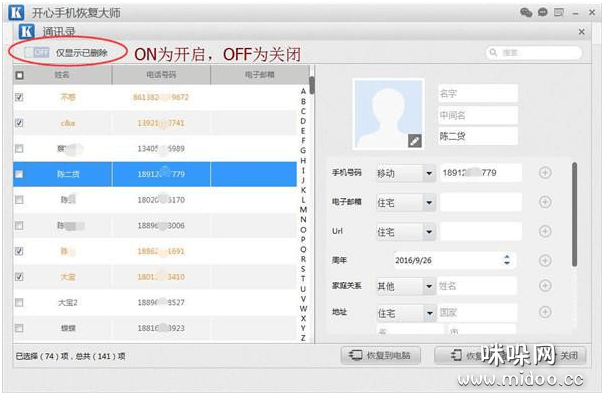Select the 大宝2 contact row name

(68, 303)
